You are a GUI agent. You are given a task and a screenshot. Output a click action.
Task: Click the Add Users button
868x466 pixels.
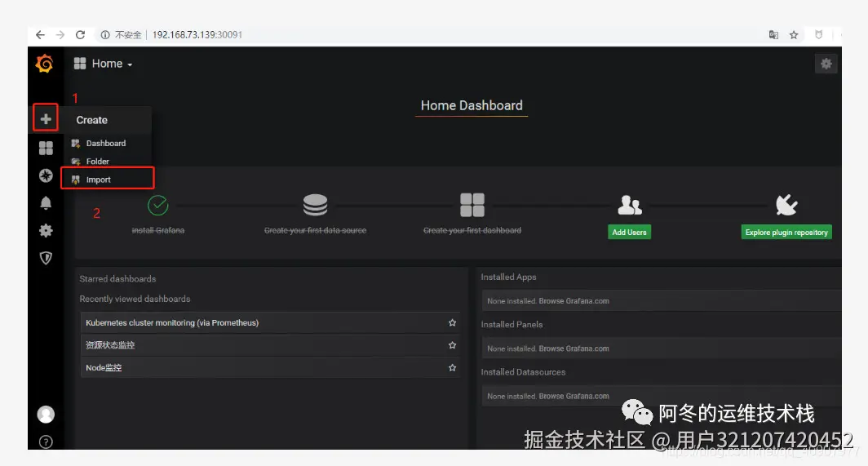(630, 232)
